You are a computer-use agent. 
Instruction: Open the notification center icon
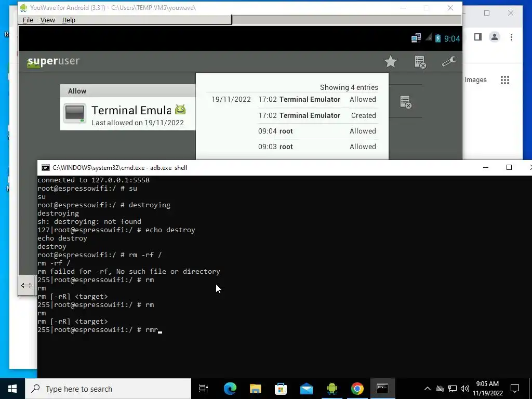pyautogui.click(x=515, y=389)
